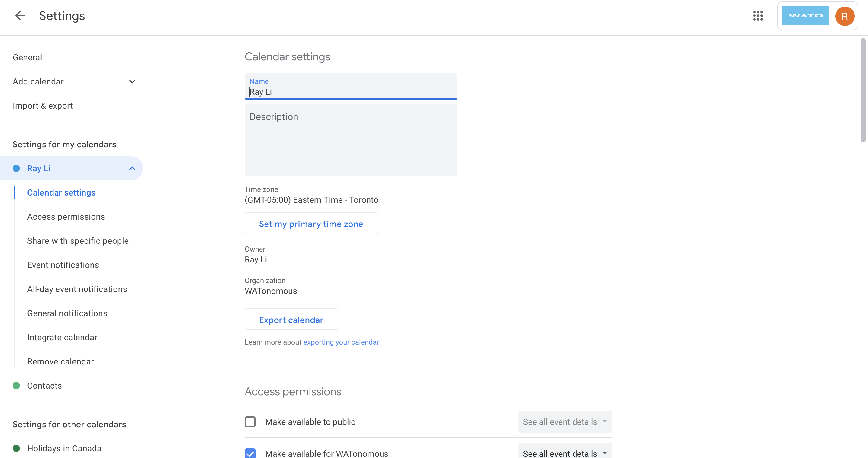Uncheck Make available for WATonomous
This screenshot has height=458, width=868.
coord(250,453)
